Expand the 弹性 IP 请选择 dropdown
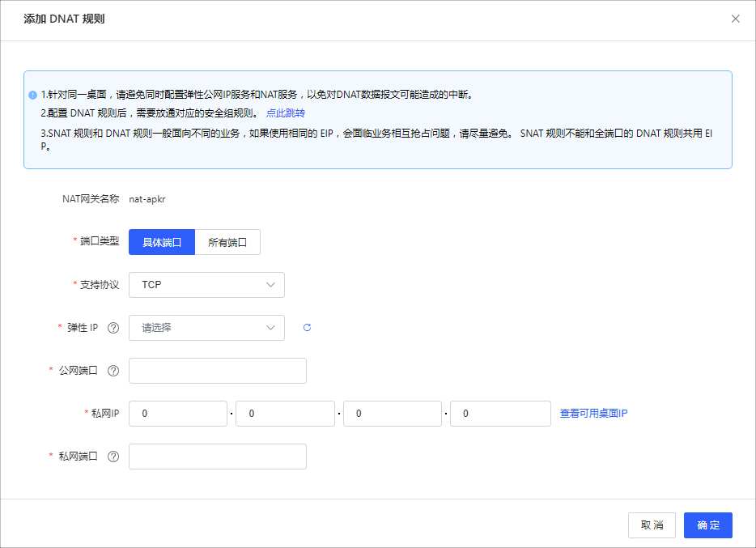The height and width of the screenshot is (548, 756). (x=206, y=328)
